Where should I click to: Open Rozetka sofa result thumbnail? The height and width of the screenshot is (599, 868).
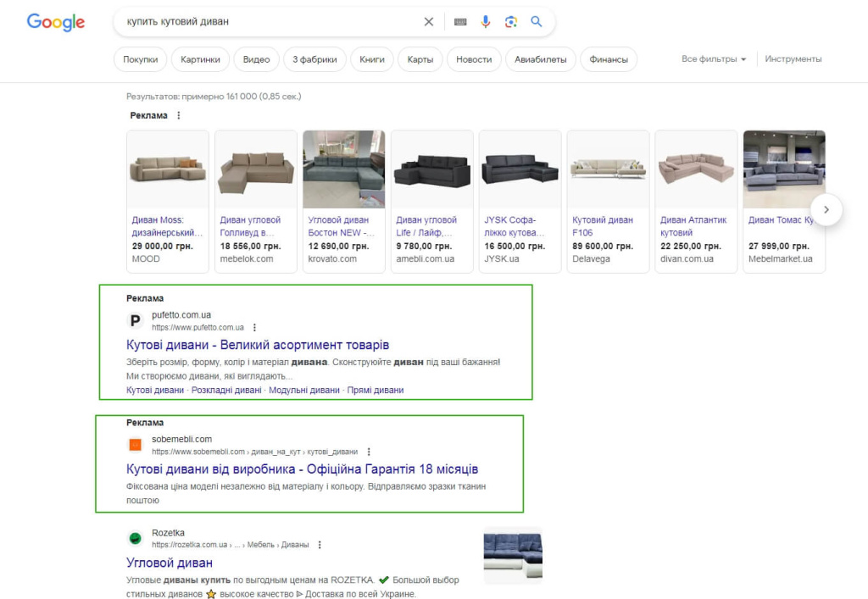[x=513, y=556]
